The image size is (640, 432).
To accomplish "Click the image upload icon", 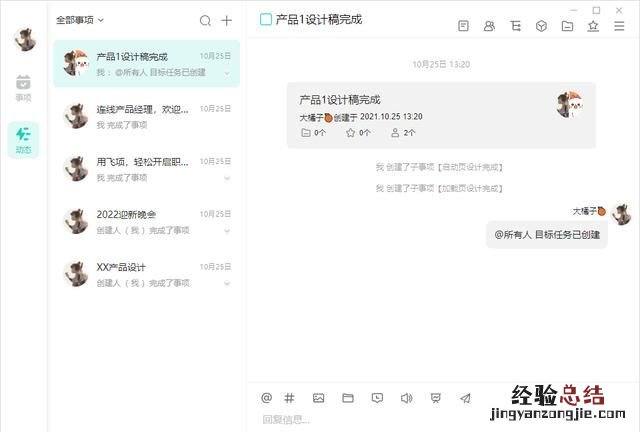I will pyautogui.click(x=318, y=398).
